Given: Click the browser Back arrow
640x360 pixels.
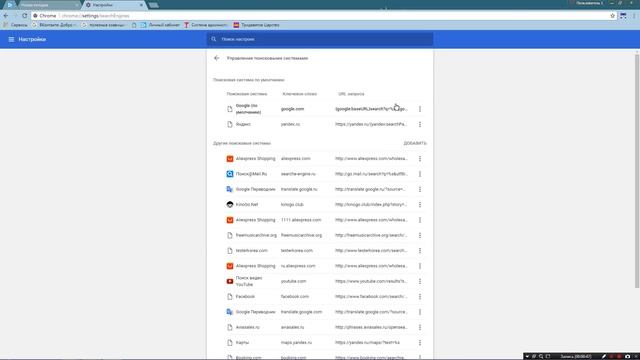Looking at the screenshot, I should [6, 16].
